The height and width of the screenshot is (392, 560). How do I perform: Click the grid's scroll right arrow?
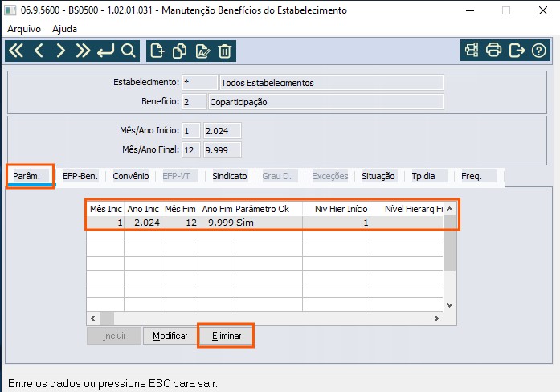436,318
